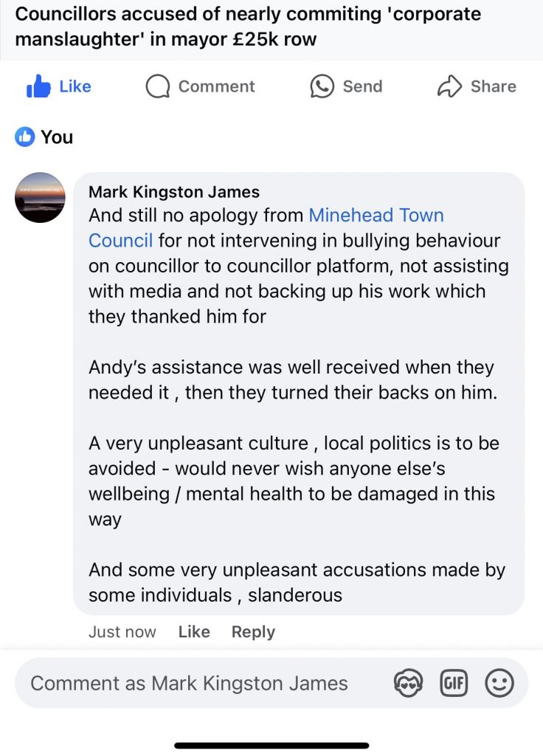The height and width of the screenshot is (756, 543).
Task: Tap the WhatsApp Send icon
Action: click(x=322, y=87)
